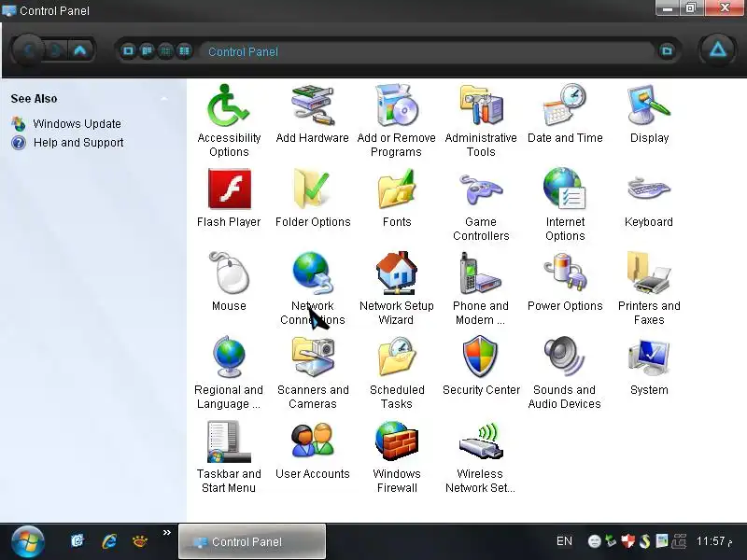
Task: Open the Fonts folder
Action: click(396, 198)
